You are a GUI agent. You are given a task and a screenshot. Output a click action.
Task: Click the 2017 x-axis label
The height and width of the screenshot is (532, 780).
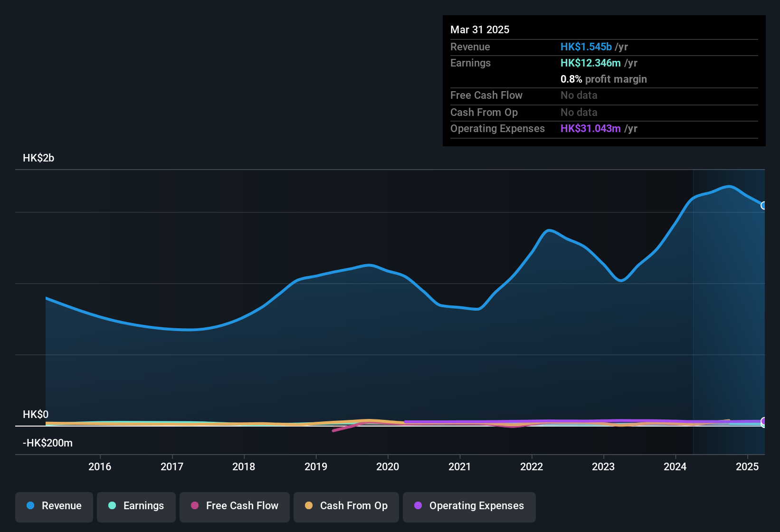coord(172,466)
